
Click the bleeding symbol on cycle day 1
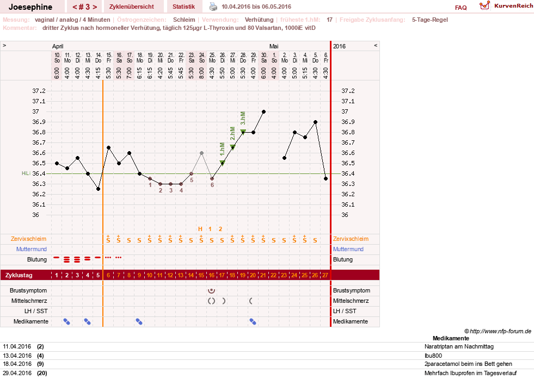point(57,258)
